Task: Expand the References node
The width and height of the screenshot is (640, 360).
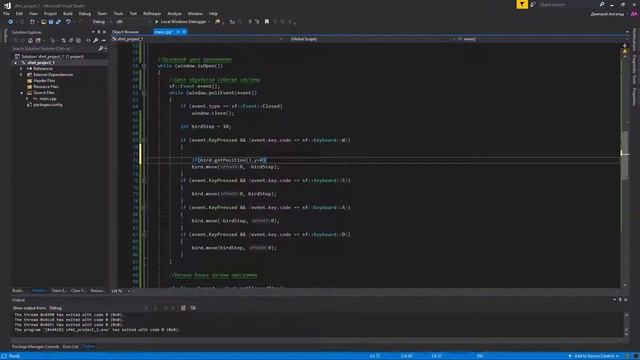Action: pyautogui.click(x=21, y=69)
